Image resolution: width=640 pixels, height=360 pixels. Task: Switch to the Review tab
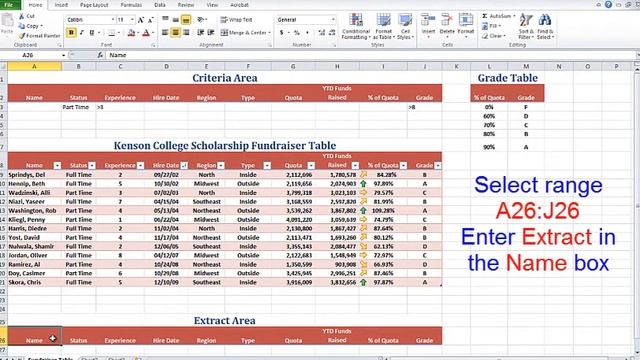pos(186,5)
